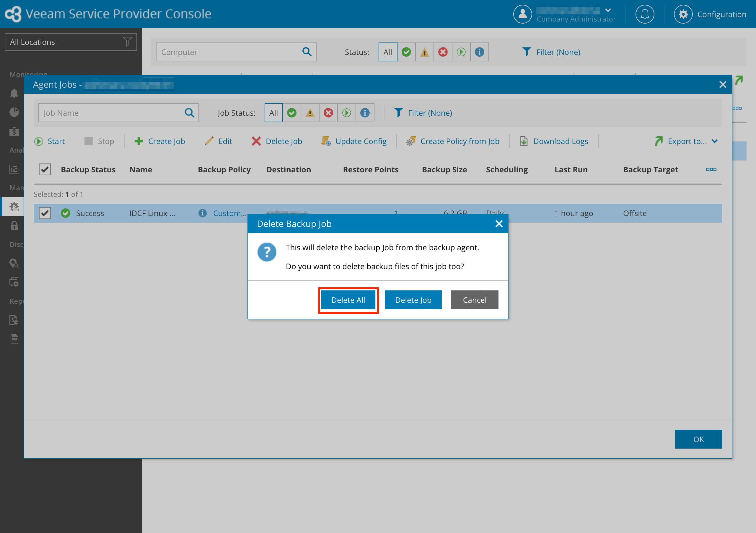Click Create Policy from Job

[x=453, y=141]
